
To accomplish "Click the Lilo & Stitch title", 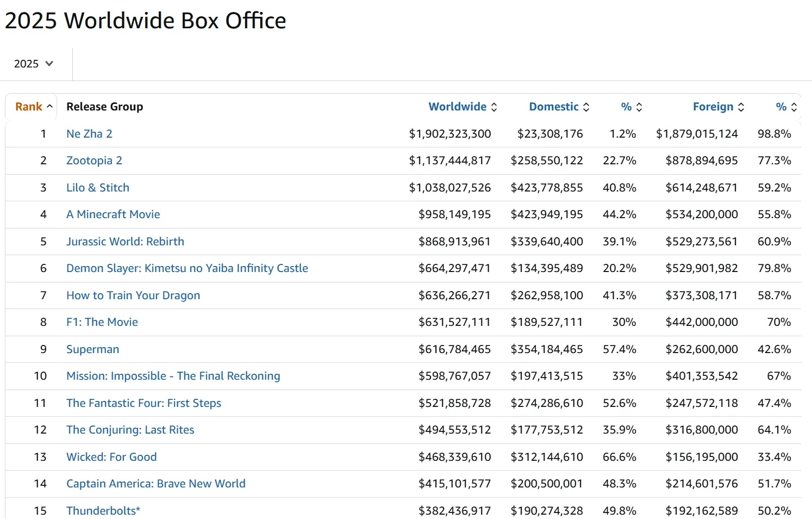I will click(x=98, y=188).
